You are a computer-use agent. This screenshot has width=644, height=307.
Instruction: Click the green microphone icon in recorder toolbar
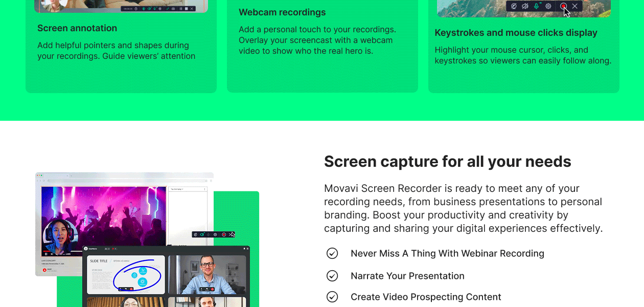tap(536, 6)
